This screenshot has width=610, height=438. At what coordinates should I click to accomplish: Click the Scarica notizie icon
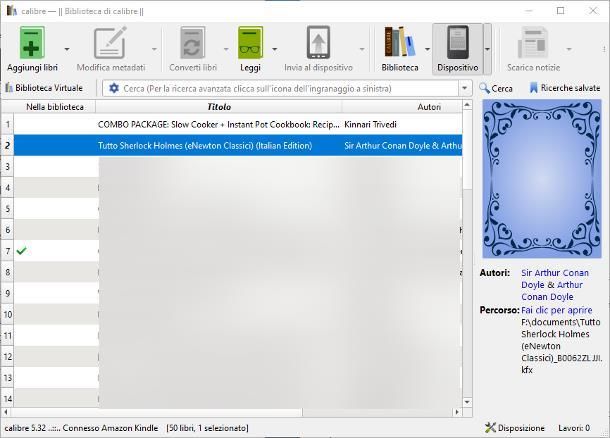533,43
